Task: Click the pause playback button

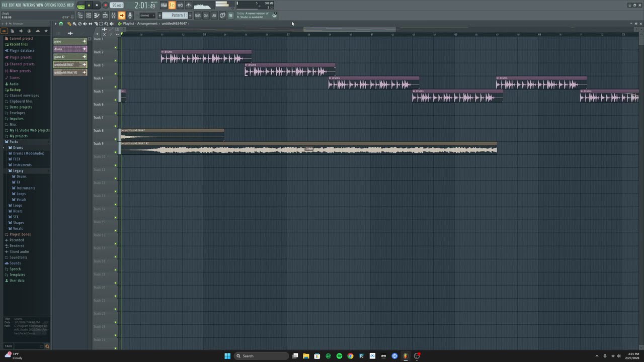Action: point(89,6)
